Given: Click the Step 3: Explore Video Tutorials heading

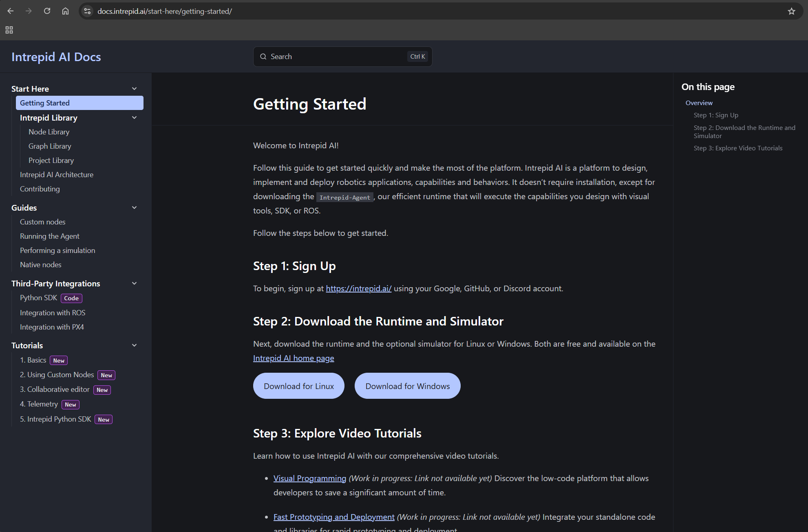Looking at the screenshot, I should point(337,433).
